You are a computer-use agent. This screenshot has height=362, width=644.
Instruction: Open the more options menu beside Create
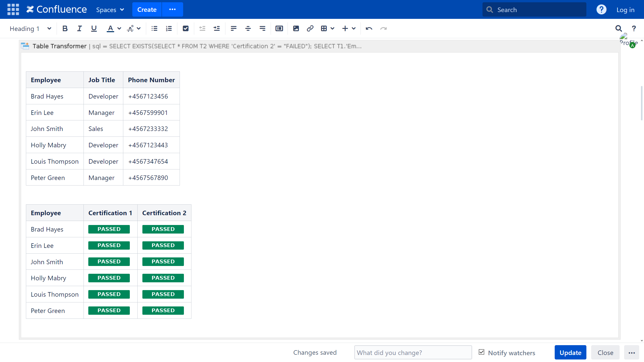point(172,10)
